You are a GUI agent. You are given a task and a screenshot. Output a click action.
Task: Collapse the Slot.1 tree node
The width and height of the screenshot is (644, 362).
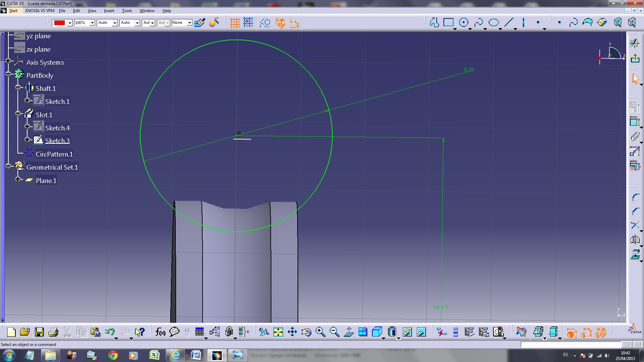point(18,113)
